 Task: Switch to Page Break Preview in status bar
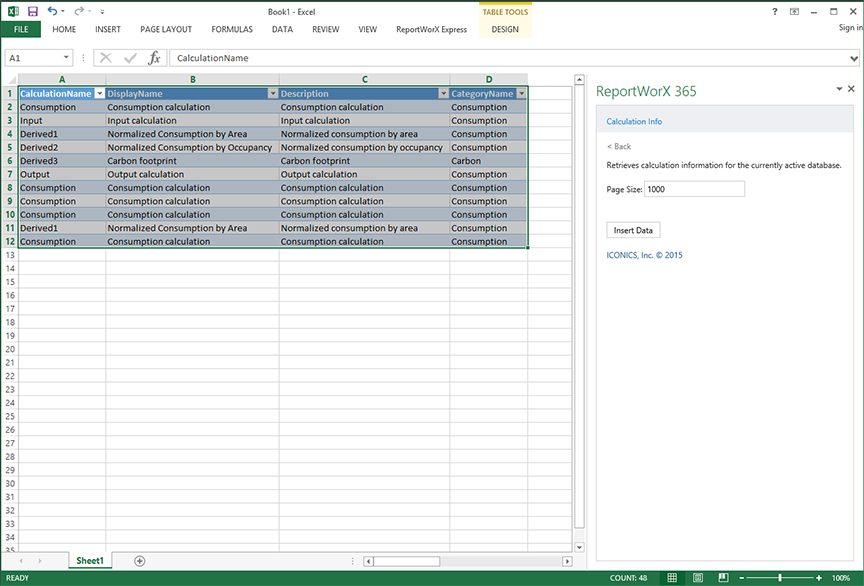(722, 578)
